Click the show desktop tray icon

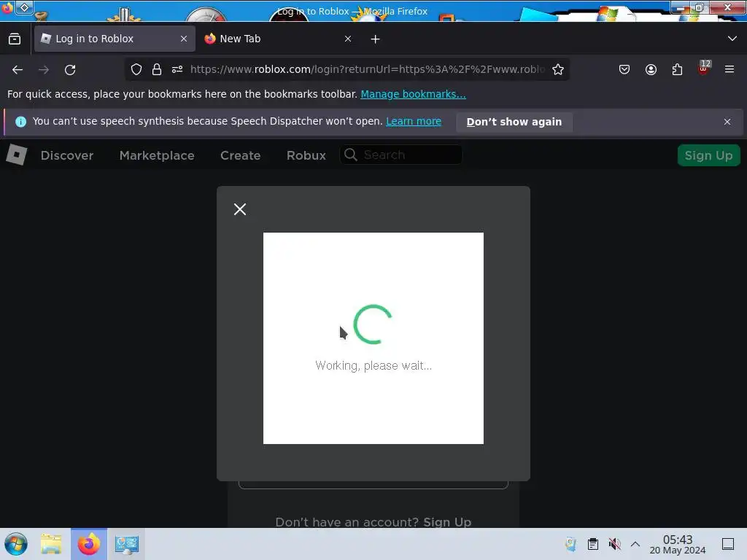click(x=728, y=544)
